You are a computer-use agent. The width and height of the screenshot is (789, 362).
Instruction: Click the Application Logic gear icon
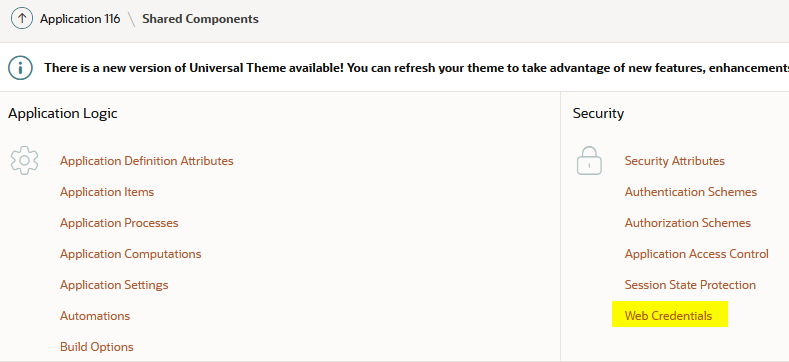[24, 161]
